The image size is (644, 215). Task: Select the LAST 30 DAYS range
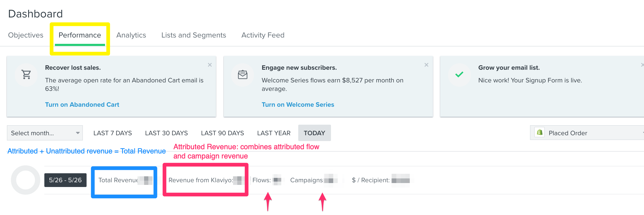167,133
